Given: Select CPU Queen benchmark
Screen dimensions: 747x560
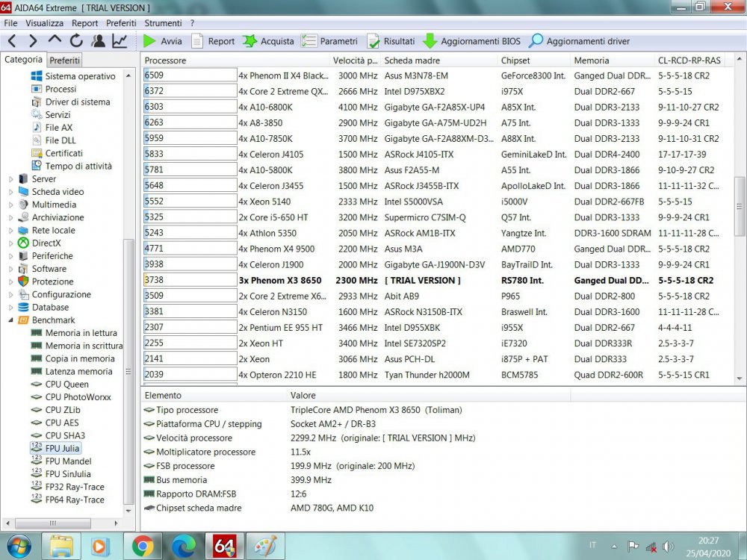Looking at the screenshot, I should 66,385.
